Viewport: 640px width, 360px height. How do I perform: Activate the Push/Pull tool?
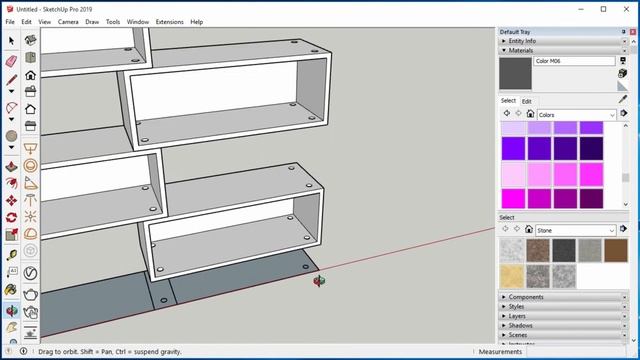(11, 167)
